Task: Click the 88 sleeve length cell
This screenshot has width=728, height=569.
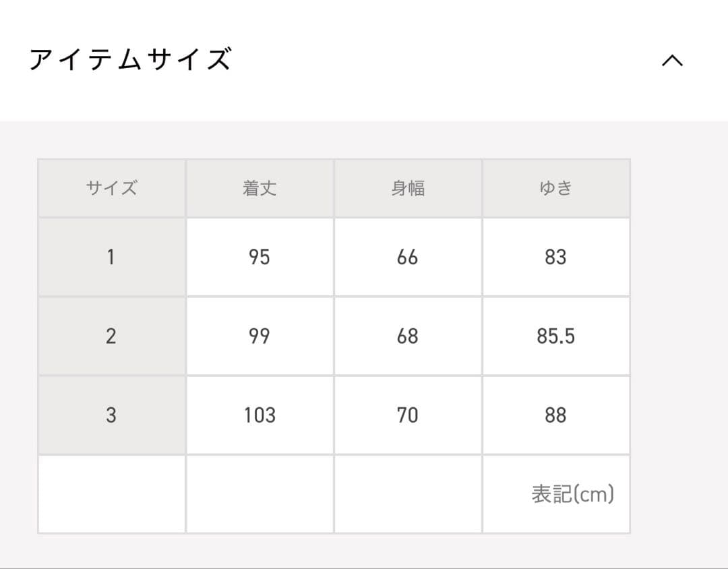Action: point(556,415)
